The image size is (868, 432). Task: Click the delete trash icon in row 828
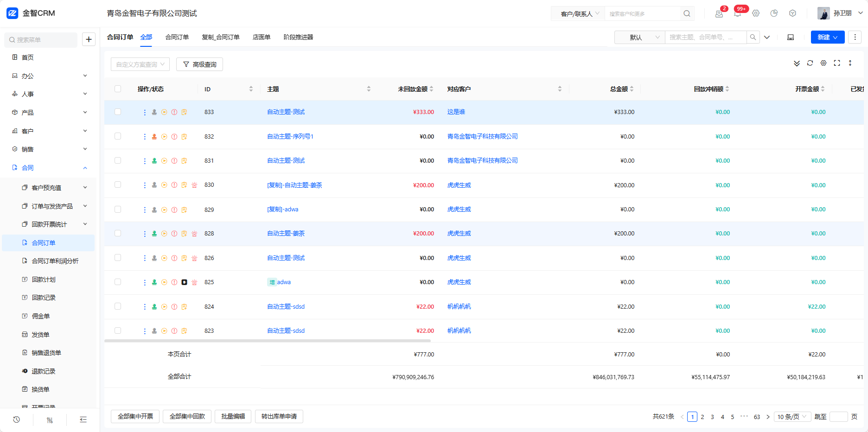(194, 234)
